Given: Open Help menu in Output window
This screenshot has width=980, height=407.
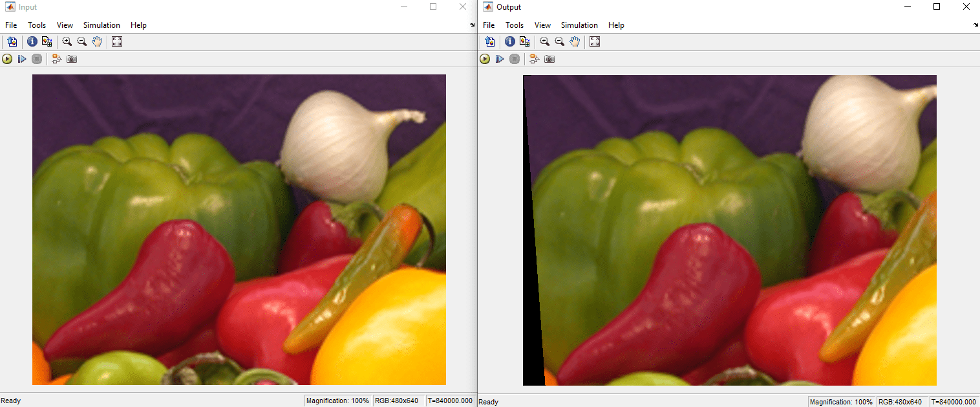Looking at the screenshot, I should 616,25.
